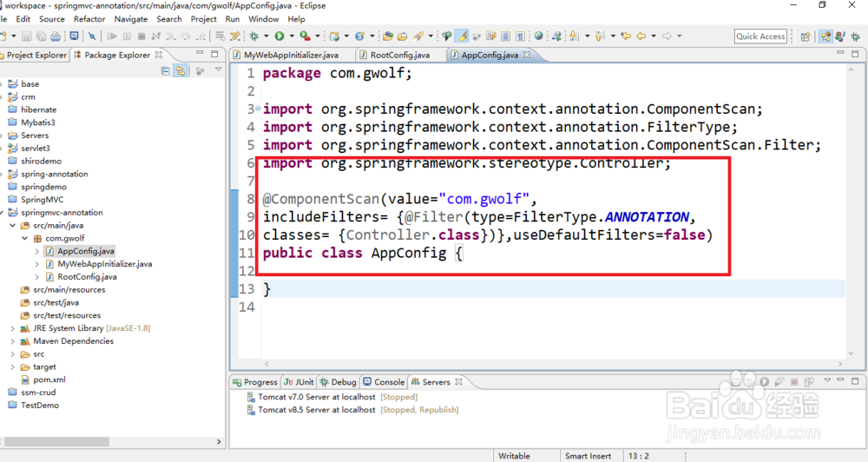Open the Debug icon dropdown arrow
The image size is (868, 462).
click(266, 36)
